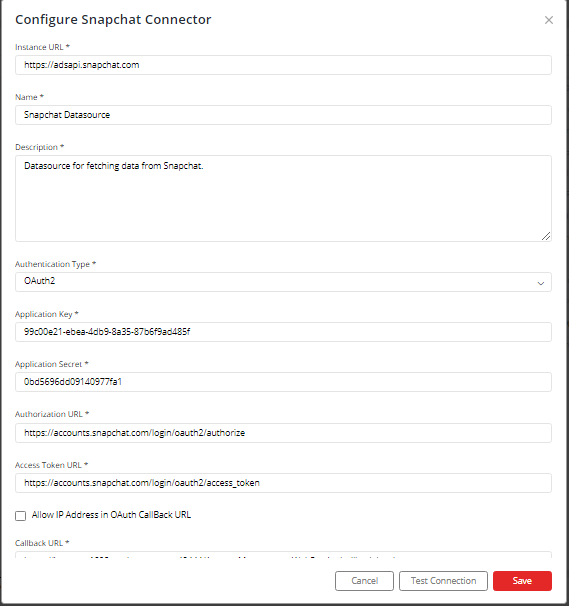Click the partially visible Callback URL field

[x=283, y=555]
